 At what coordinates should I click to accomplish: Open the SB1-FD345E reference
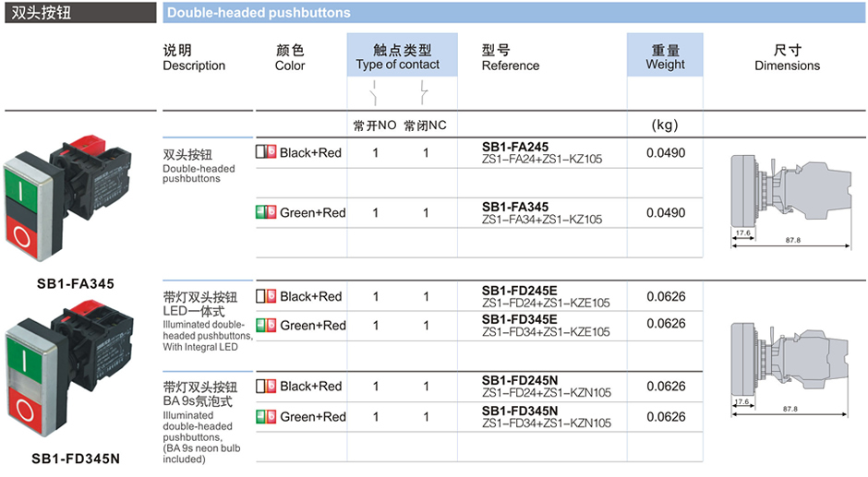[519, 319]
